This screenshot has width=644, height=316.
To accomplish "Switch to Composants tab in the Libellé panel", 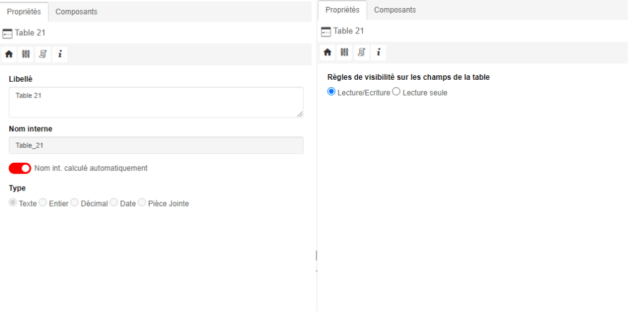I will pos(76,12).
